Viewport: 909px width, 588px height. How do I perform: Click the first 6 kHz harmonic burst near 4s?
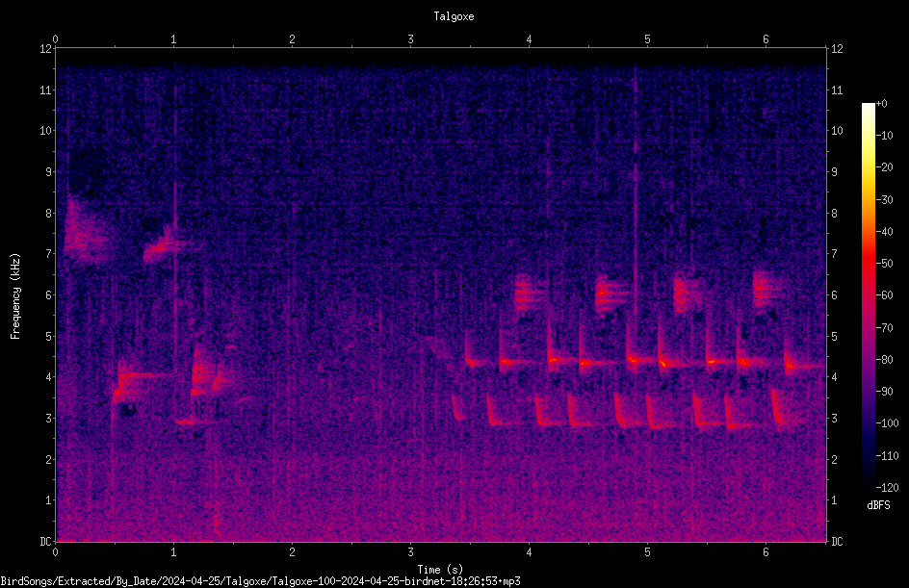click(529, 294)
